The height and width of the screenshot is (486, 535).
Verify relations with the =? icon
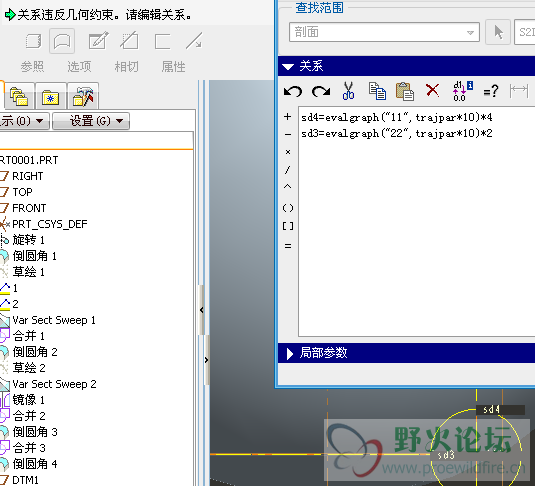coord(491,91)
